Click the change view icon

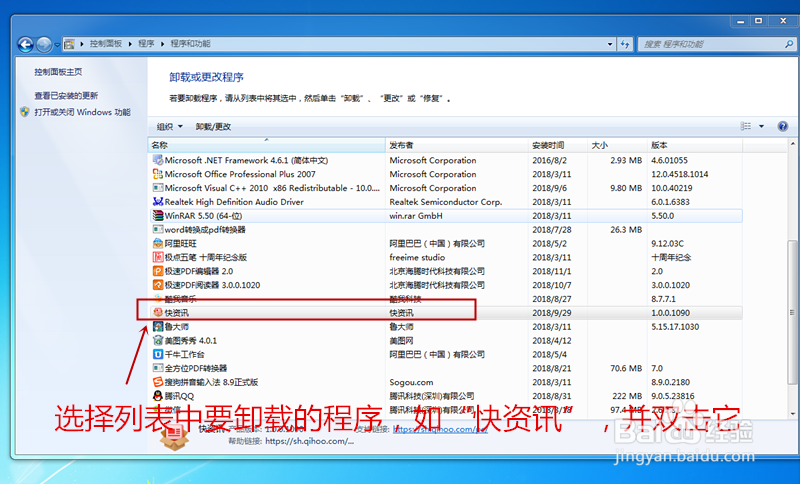(x=746, y=126)
